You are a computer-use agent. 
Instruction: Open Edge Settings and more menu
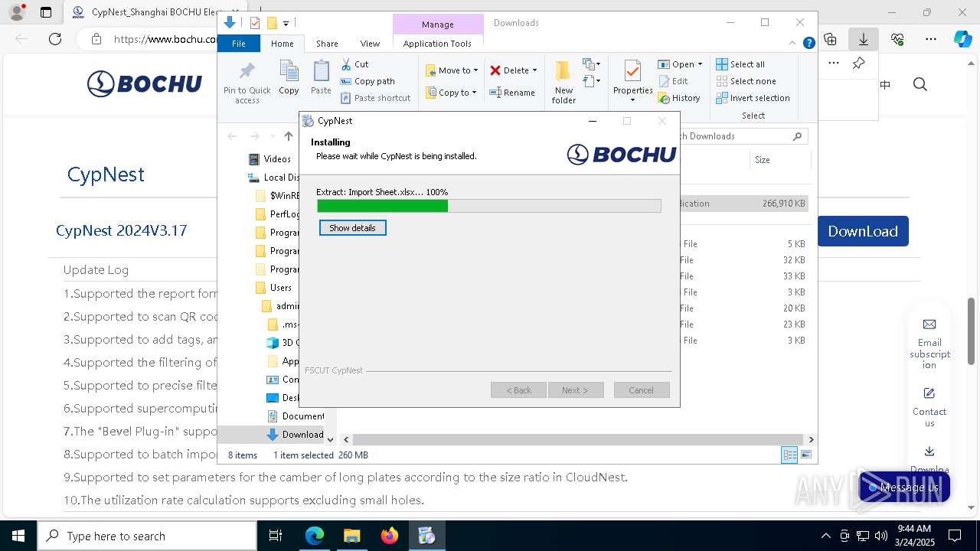[931, 39]
